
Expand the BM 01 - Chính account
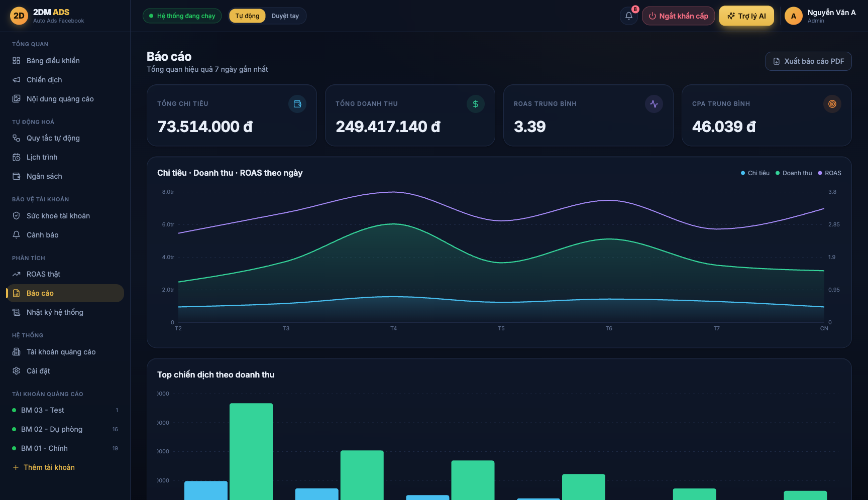[65, 448]
